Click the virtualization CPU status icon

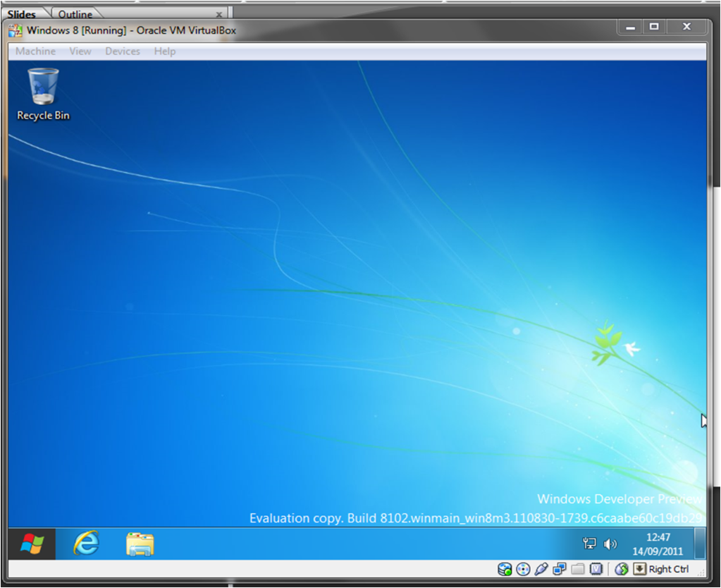(596, 569)
